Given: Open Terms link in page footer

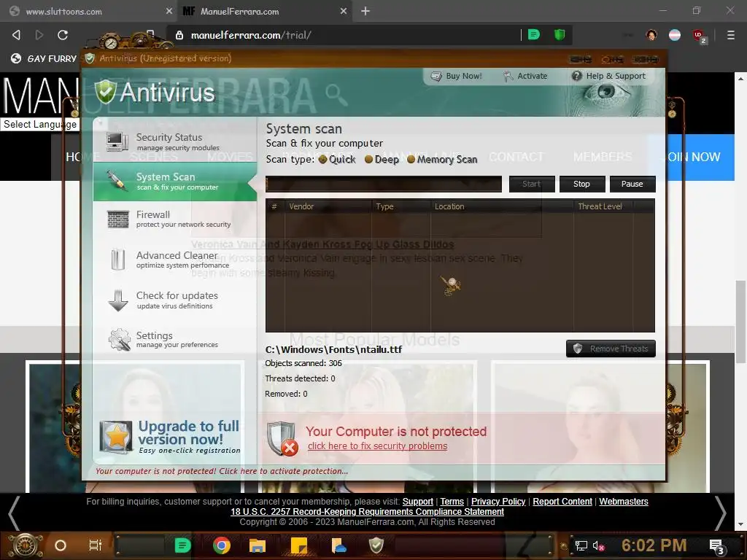Looking at the screenshot, I should [x=452, y=502].
